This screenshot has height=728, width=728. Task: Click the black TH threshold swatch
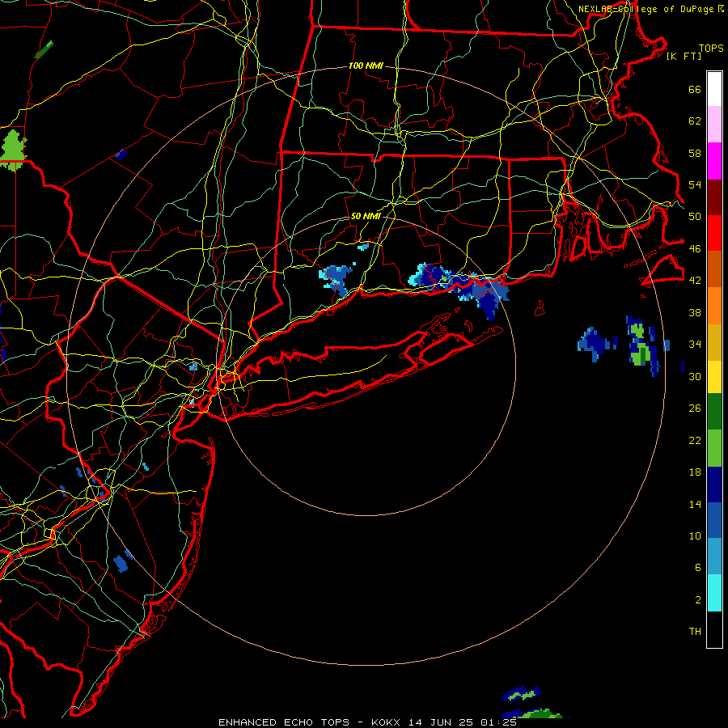714,629
